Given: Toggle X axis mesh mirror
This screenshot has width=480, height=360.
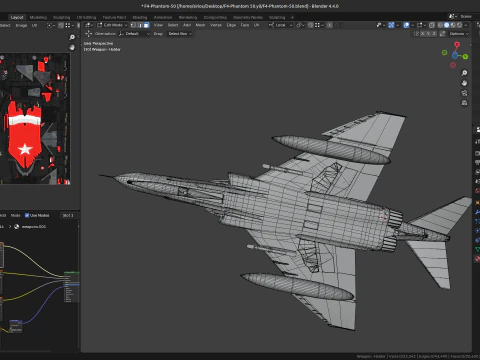Looking at the screenshot, I should click(423, 34).
